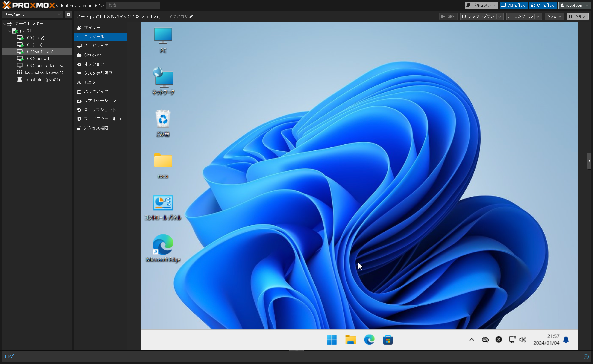Image resolution: width=593 pixels, height=364 pixels.
Task: Select local-btrfs (pve01) storage
Action: [x=37, y=80]
